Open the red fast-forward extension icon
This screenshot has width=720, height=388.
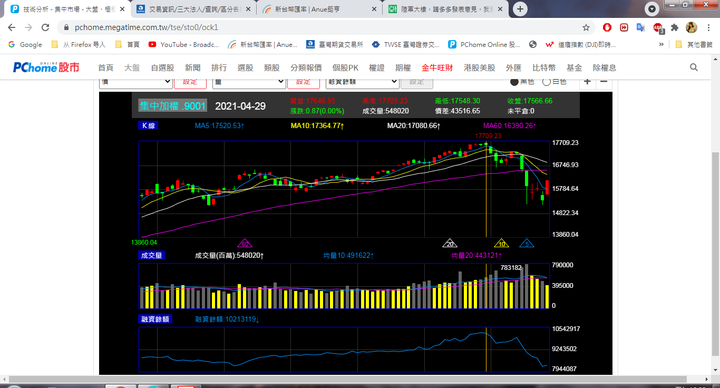(x=624, y=28)
